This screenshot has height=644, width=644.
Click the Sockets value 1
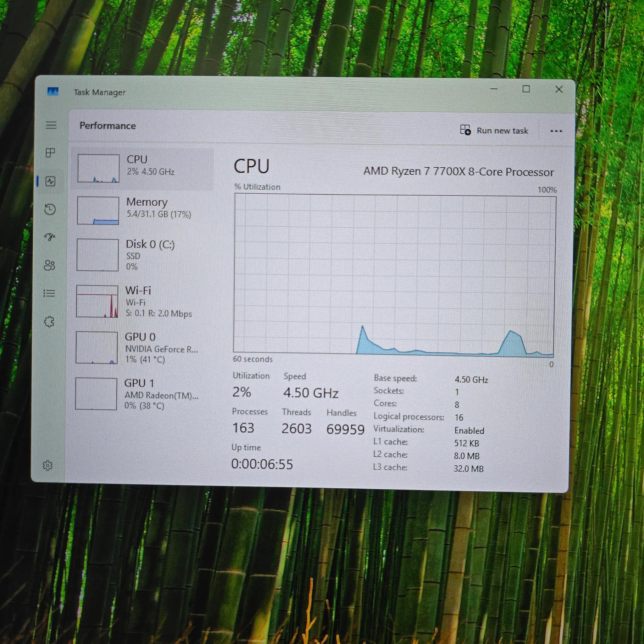point(457,392)
